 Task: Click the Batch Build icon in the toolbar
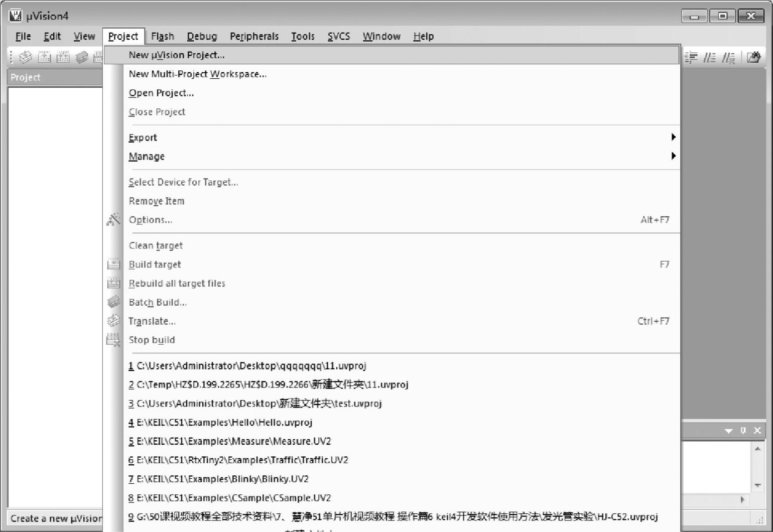click(81, 57)
